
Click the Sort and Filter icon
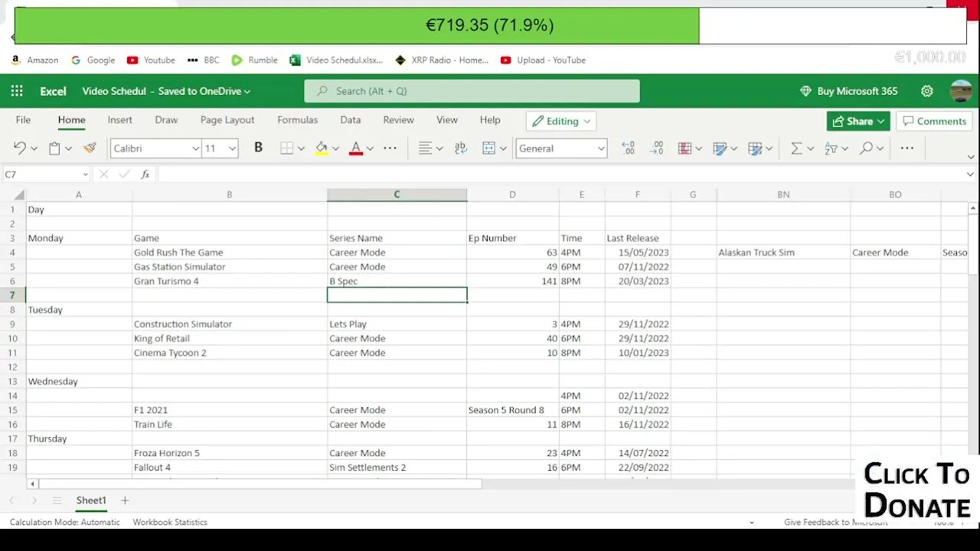pyautogui.click(x=831, y=148)
